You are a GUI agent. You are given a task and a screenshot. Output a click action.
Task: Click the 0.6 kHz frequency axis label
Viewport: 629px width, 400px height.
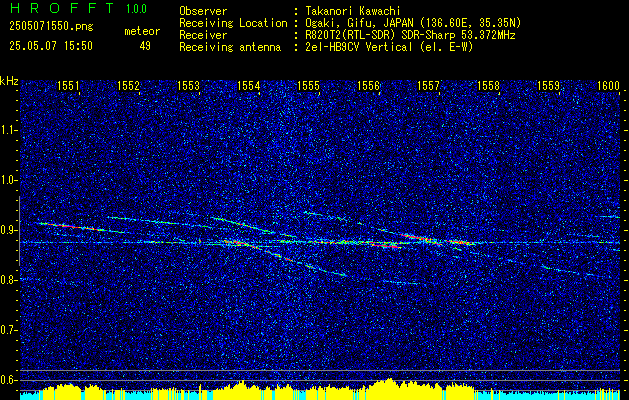coord(9,380)
